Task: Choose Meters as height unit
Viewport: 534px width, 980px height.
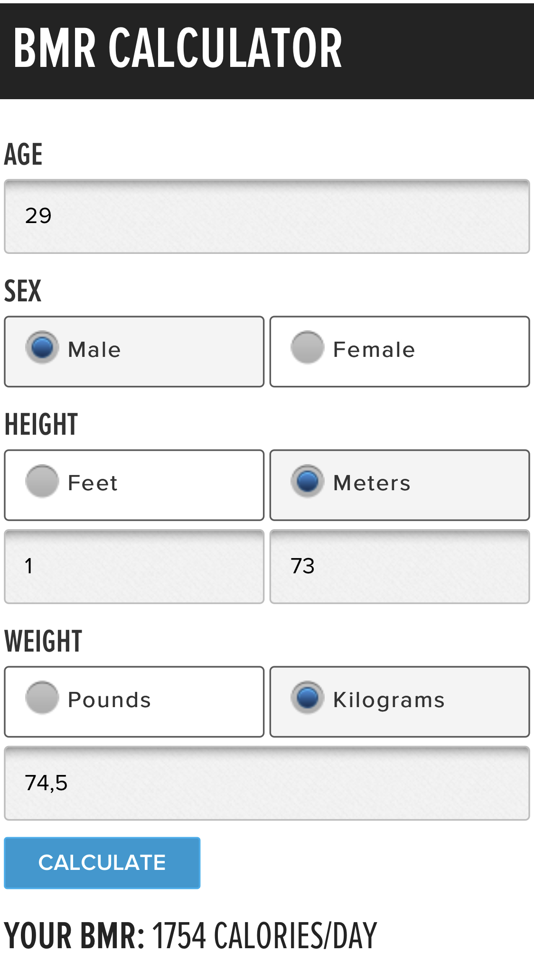Action: 308,481
